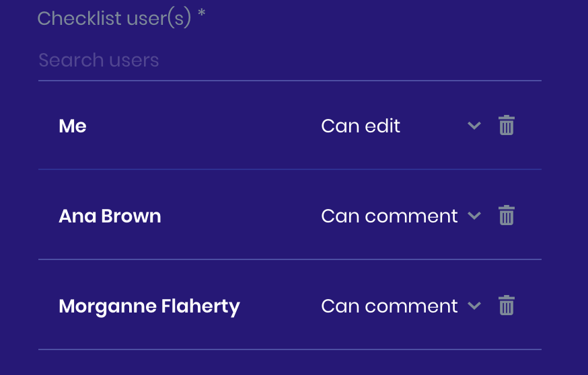Screen dimensions: 588x375
Task: Select the Morganne Flaherty user name
Action: coord(149,306)
